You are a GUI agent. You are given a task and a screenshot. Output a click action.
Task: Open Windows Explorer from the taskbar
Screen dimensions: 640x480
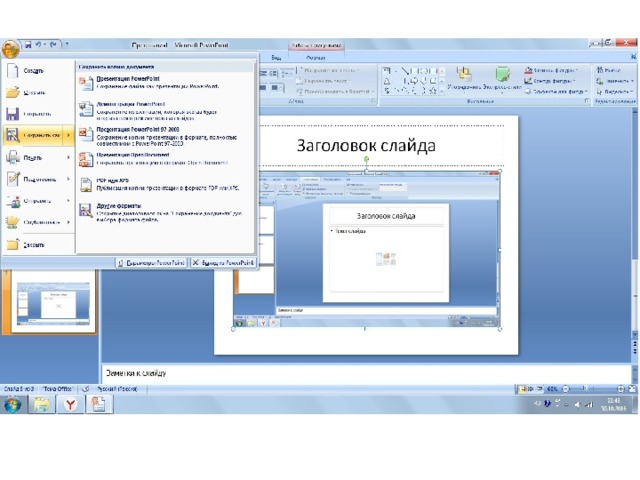(42, 404)
